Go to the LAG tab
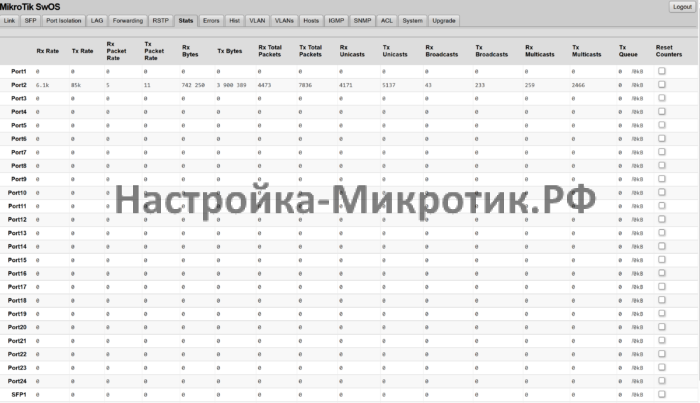The image size is (700, 403). [96, 21]
